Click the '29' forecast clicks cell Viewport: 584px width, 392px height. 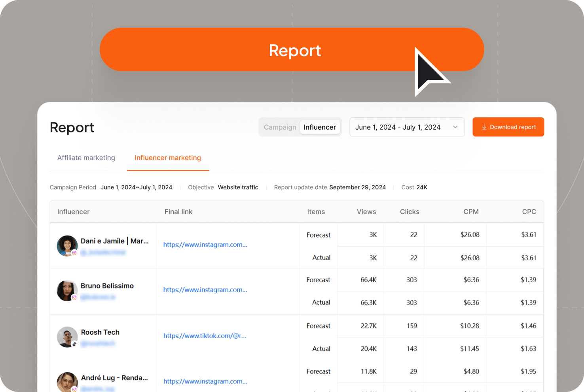coord(413,371)
